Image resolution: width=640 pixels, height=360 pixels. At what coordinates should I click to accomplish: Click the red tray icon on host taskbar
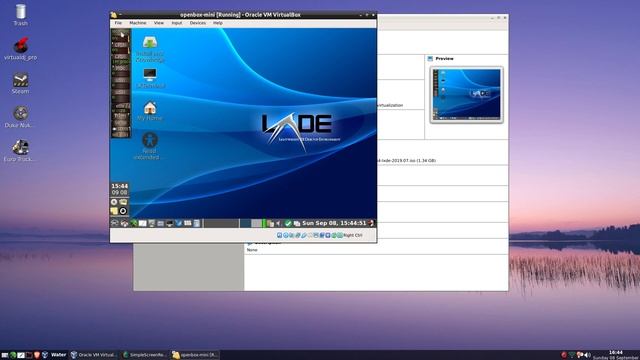pyautogui.click(x=564, y=355)
